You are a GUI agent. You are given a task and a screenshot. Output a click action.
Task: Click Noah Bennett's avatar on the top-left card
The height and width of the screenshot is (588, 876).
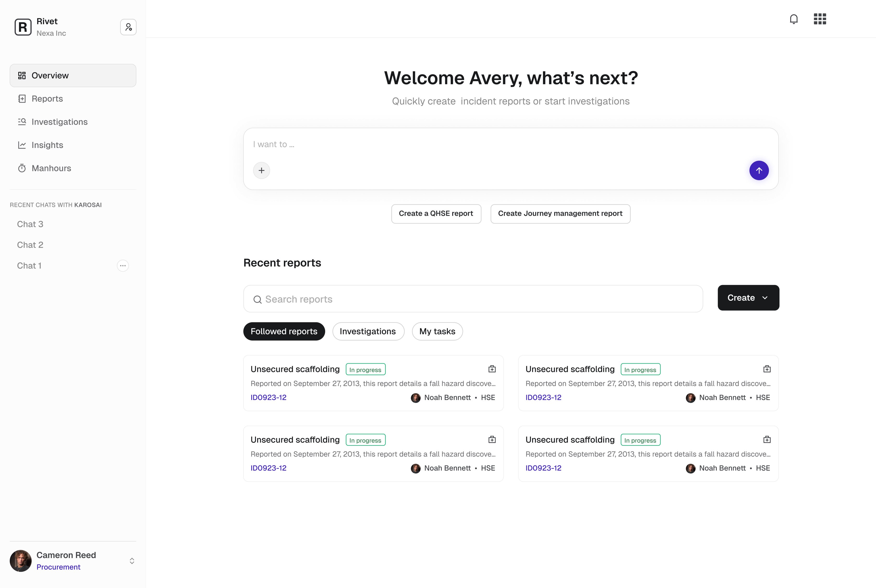[x=415, y=398]
